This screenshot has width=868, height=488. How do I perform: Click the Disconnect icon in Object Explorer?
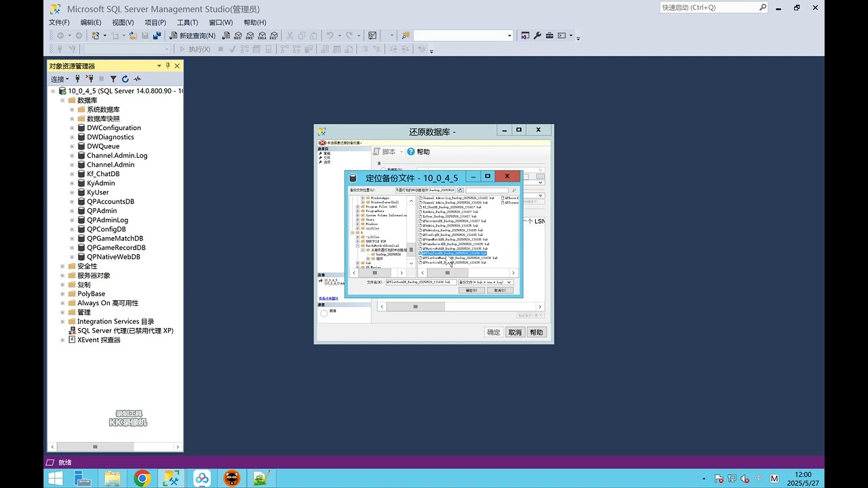point(89,79)
